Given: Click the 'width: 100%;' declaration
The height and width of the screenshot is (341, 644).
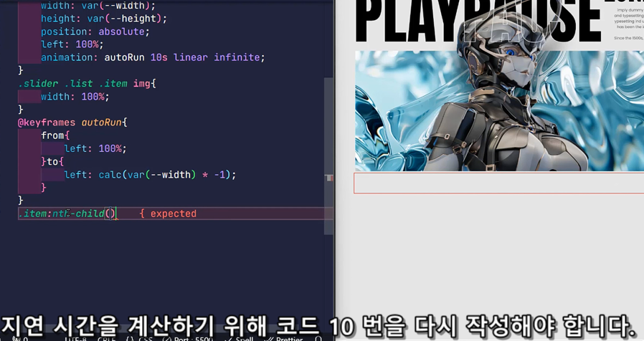Looking at the screenshot, I should click(x=75, y=97).
